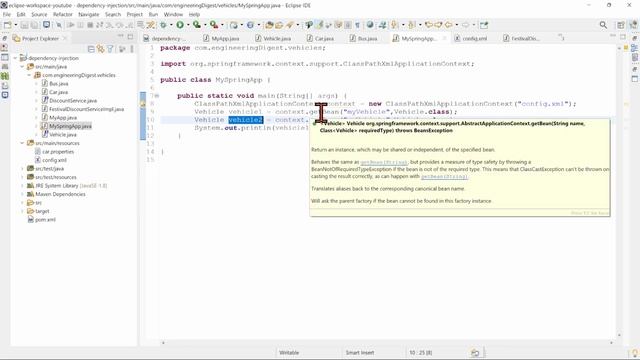
Task: Expand the src/test/java folder
Action: tap(22, 169)
